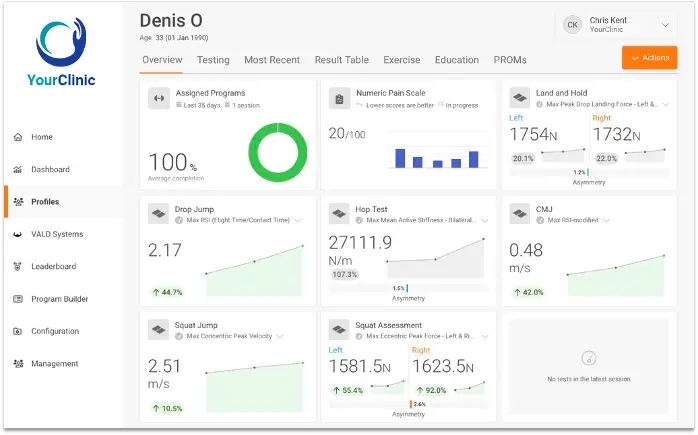Screen dimensions: 698x435
Task: Click the Management icon in sidebar
Action: point(18,364)
